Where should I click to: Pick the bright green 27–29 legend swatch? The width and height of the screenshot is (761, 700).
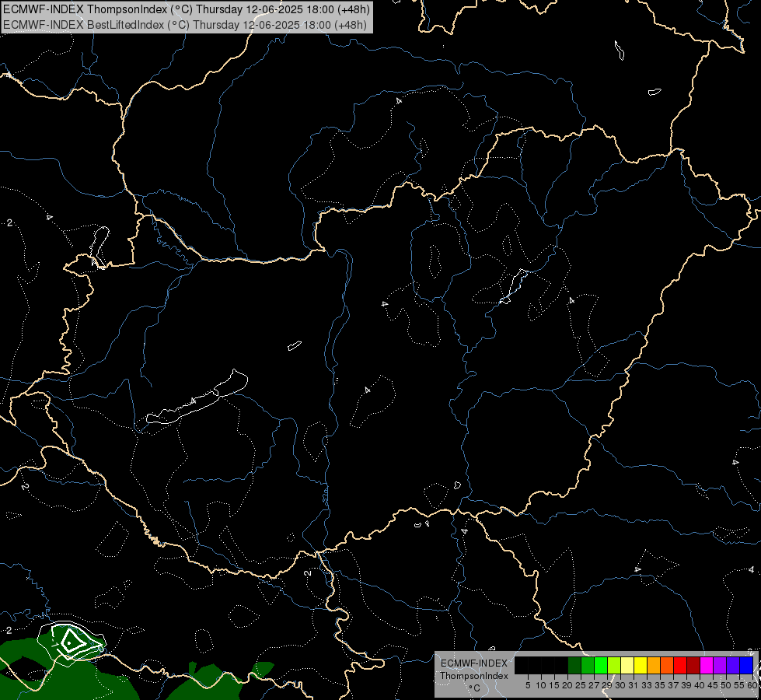[601, 665]
